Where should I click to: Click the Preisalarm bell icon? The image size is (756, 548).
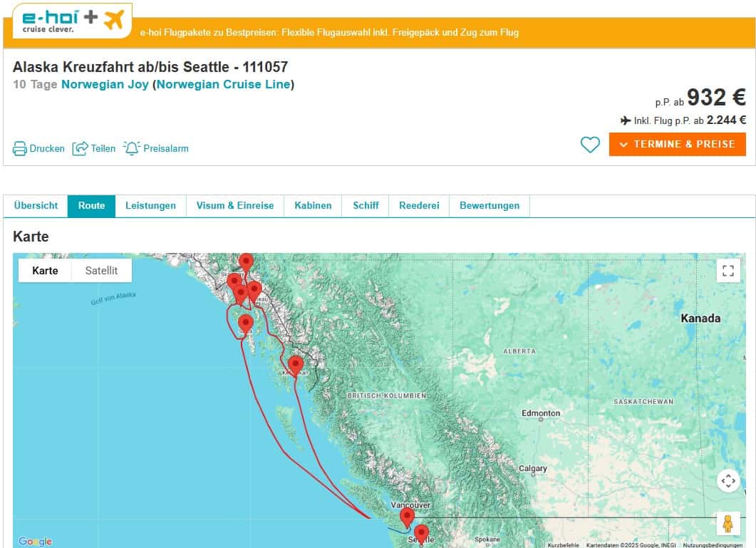click(x=132, y=148)
